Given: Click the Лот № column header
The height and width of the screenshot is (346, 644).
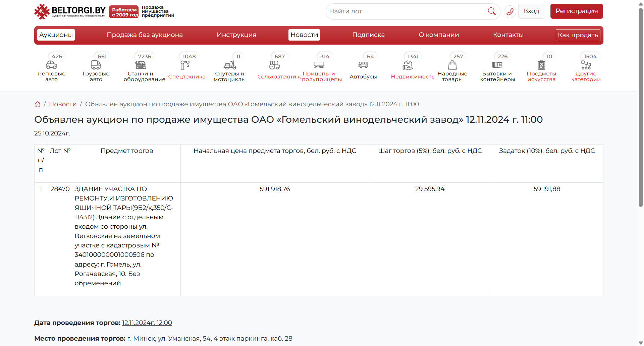Looking at the screenshot, I should click(x=60, y=151).
